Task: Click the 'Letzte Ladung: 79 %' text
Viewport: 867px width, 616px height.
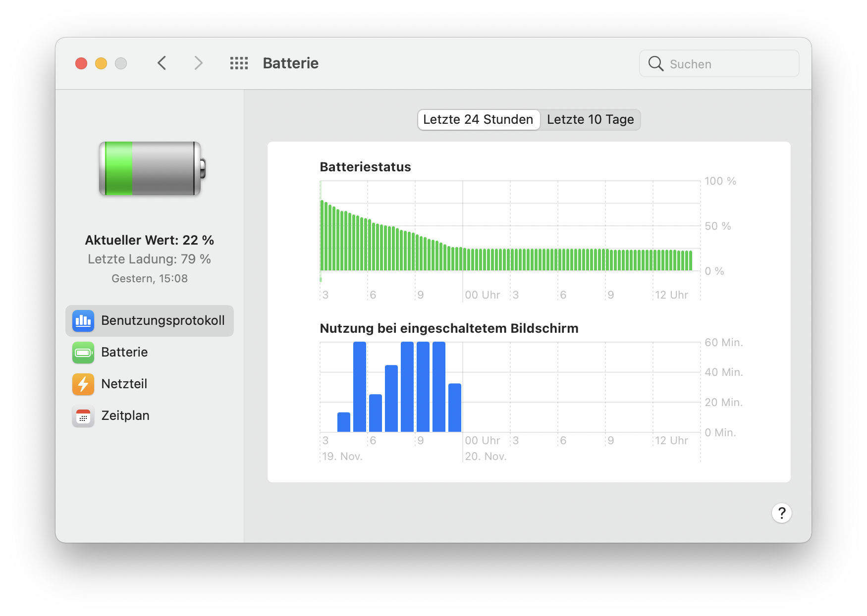Action: point(150,259)
